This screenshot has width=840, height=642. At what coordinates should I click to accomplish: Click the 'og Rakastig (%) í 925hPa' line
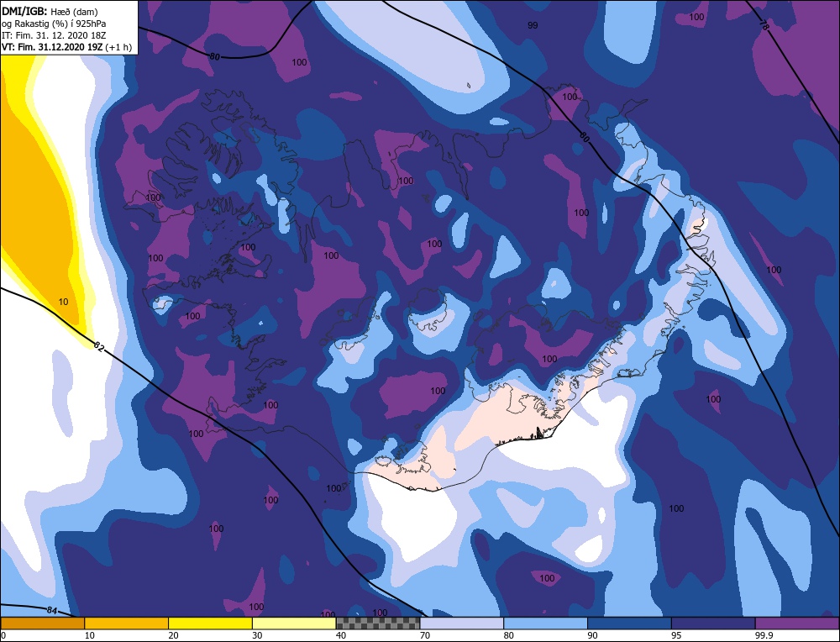(54, 24)
